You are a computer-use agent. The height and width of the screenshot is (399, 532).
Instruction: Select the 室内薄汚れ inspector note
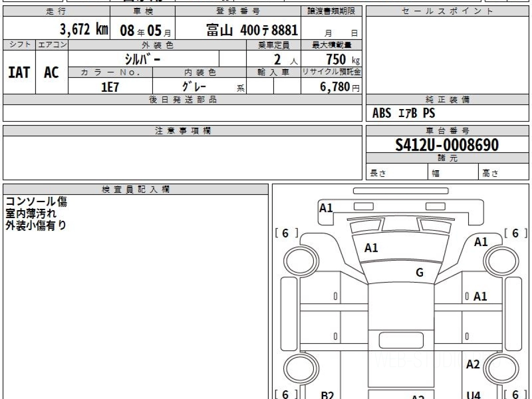coord(31,214)
